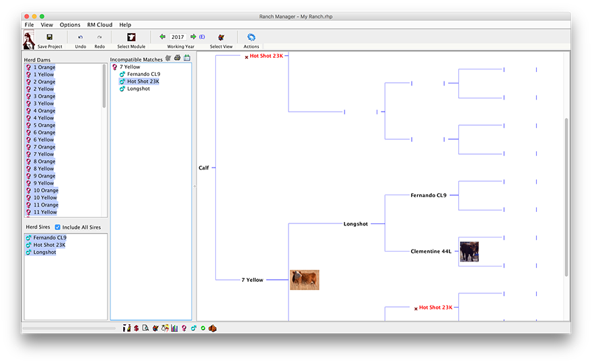Select 7 Yellow in Incompatible Matches tree

(130, 67)
